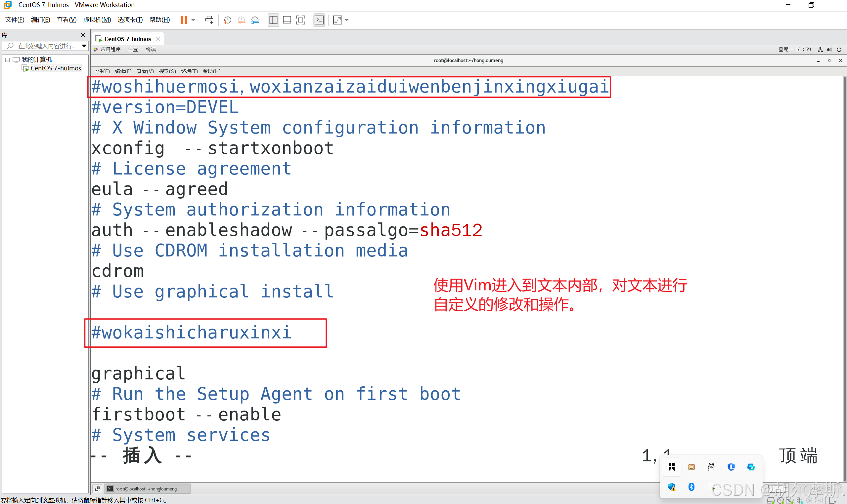Open the pause button dropdown arrow
Screen dimensions: 847x504
click(x=194, y=20)
